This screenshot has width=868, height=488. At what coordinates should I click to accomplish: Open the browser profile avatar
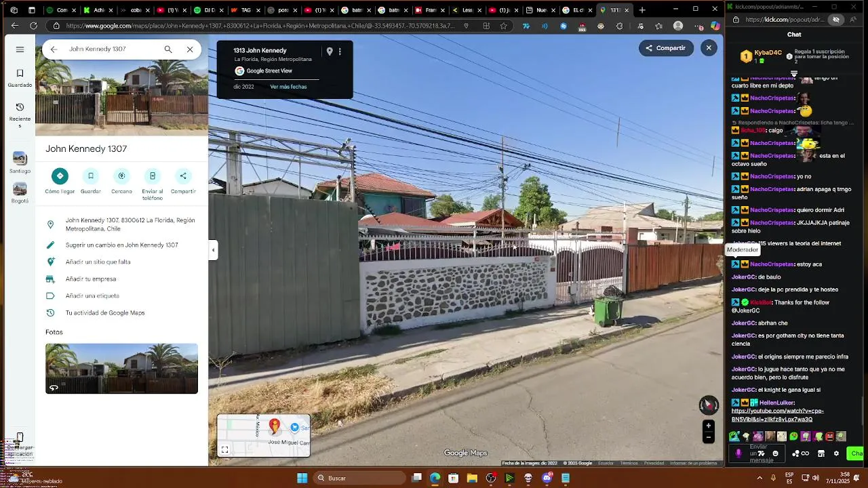click(678, 26)
